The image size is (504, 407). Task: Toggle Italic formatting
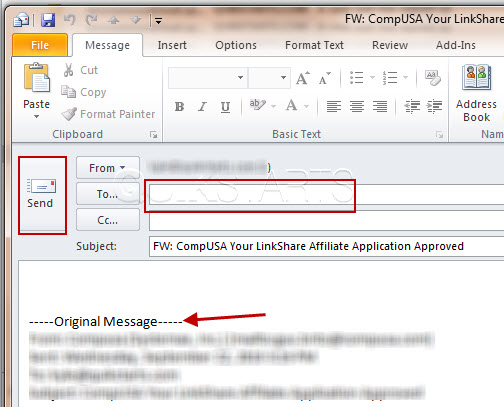[x=202, y=107]
